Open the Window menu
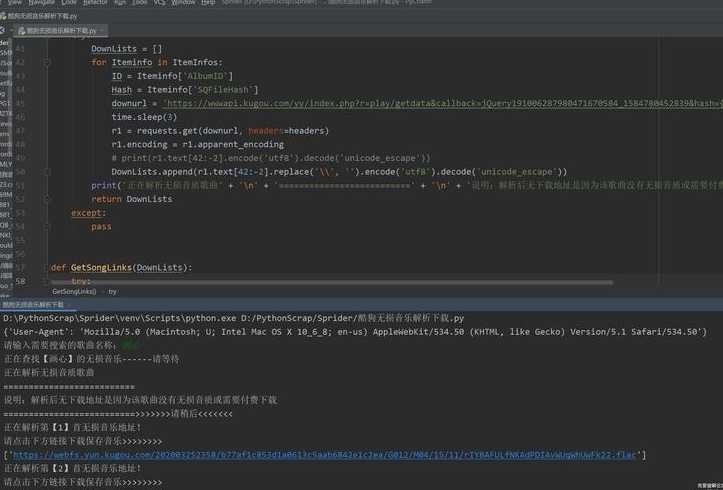 pyautogui.click(x=183, y=2)
